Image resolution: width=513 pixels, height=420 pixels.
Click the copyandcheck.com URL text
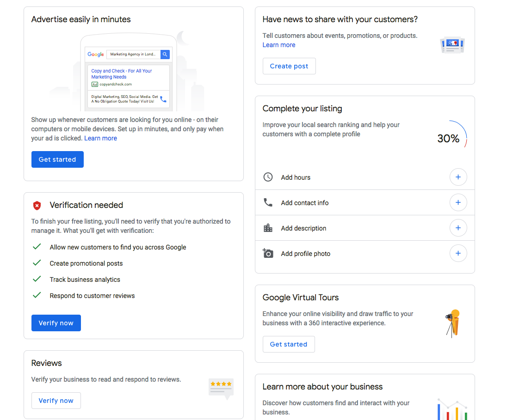click(116, 85)
